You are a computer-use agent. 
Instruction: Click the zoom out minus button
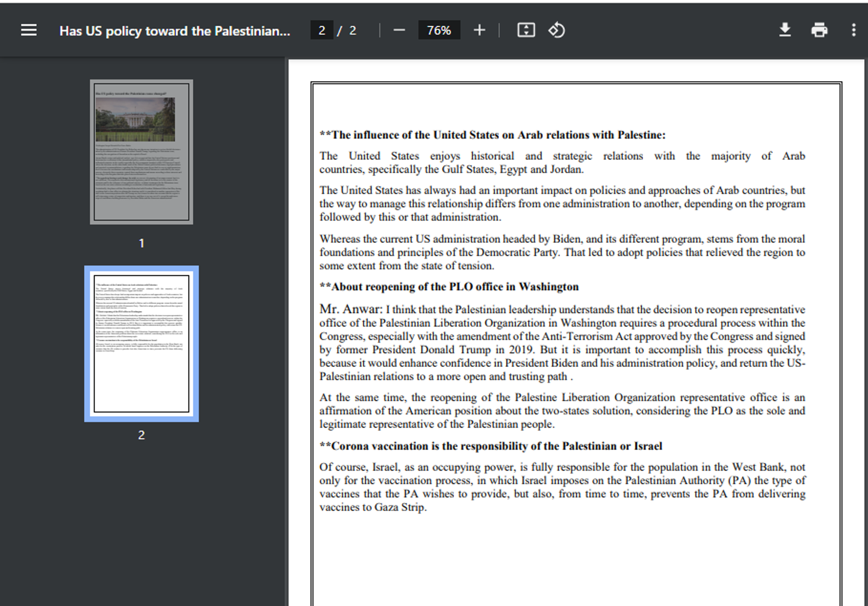click(x=399, y=30)
